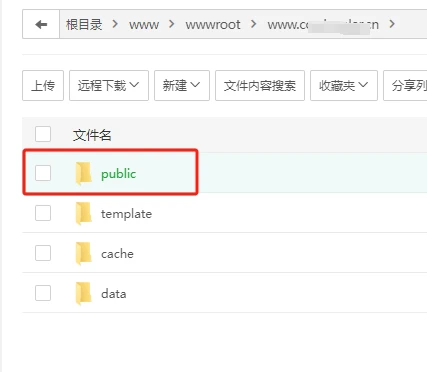This screenshot has height=372, width=427.
Task: Expand the 远程下载 dropdown
Action: tap(109, 85)
